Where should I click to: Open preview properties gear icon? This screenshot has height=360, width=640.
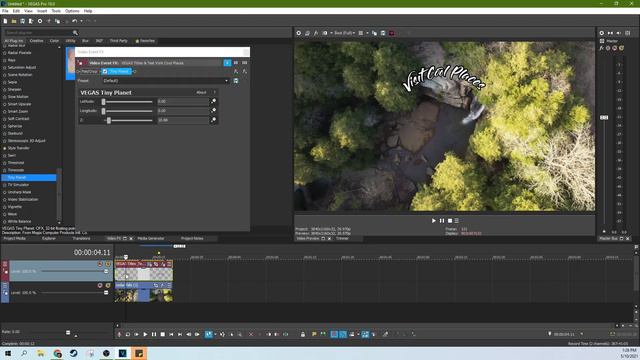point(299,33)
